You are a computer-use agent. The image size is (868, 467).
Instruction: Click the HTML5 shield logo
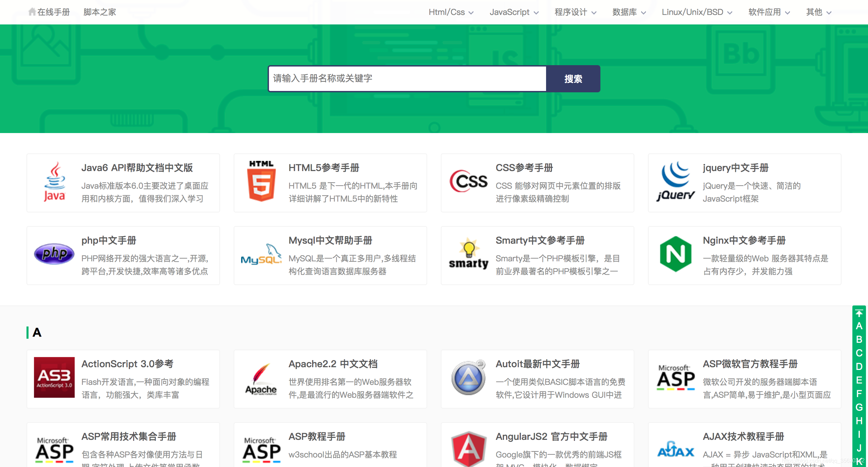coord(261,181)
